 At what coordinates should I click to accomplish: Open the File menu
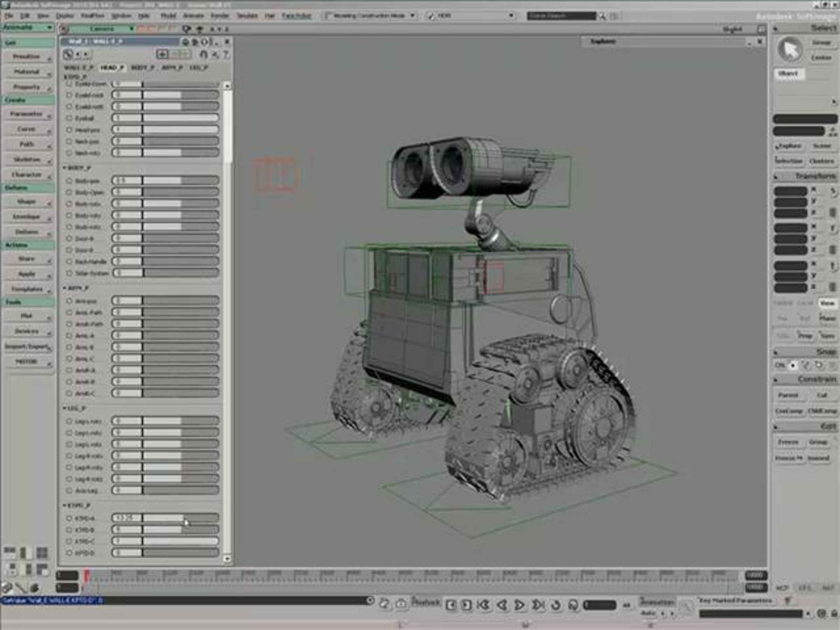9,15
